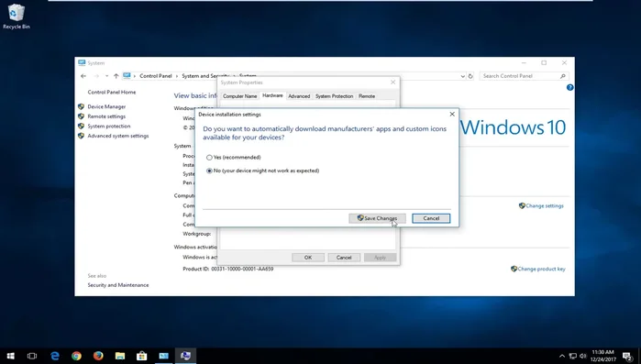This screenshot has height=364, width=641.
Task: Open Remote settings link
Action: click(x=106, y=116)
